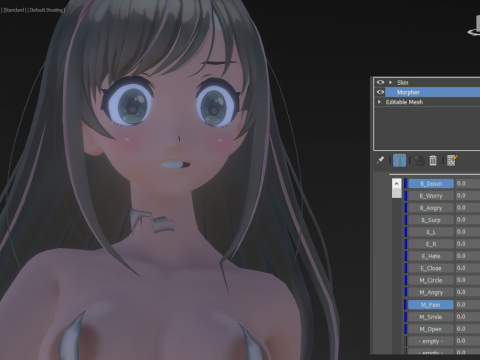The image size is (480, 360).
Task: Click the channel list scroll-up arrow
Action: coord(396,183)
